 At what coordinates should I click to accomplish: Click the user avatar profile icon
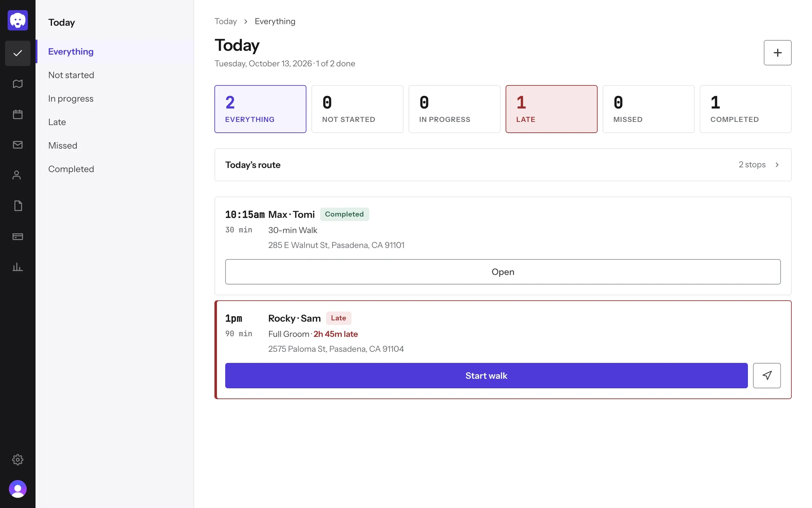click(x=18, y=489)
